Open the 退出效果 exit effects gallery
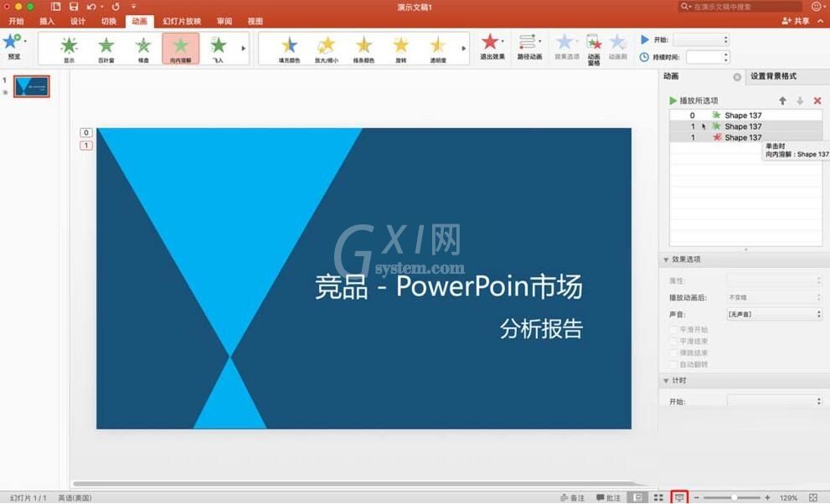 click(492, 47)
